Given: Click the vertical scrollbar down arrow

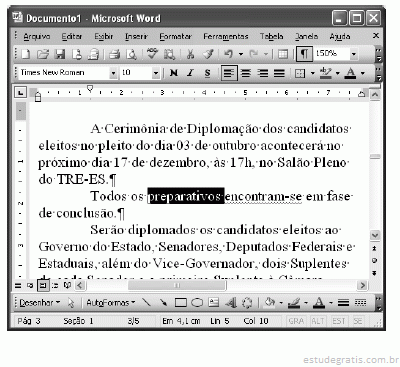Looking at the screenshot, I should point(375,235).
